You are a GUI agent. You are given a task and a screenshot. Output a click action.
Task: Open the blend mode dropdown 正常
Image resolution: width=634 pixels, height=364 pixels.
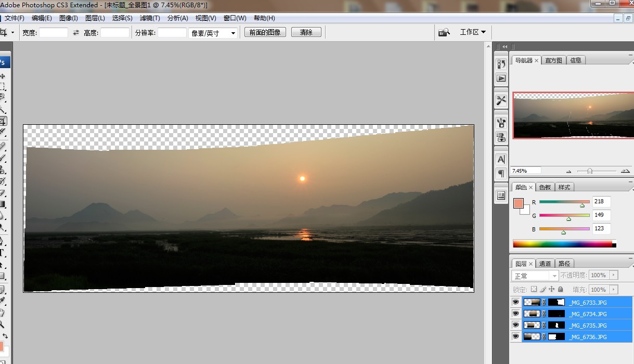(535, 276)
